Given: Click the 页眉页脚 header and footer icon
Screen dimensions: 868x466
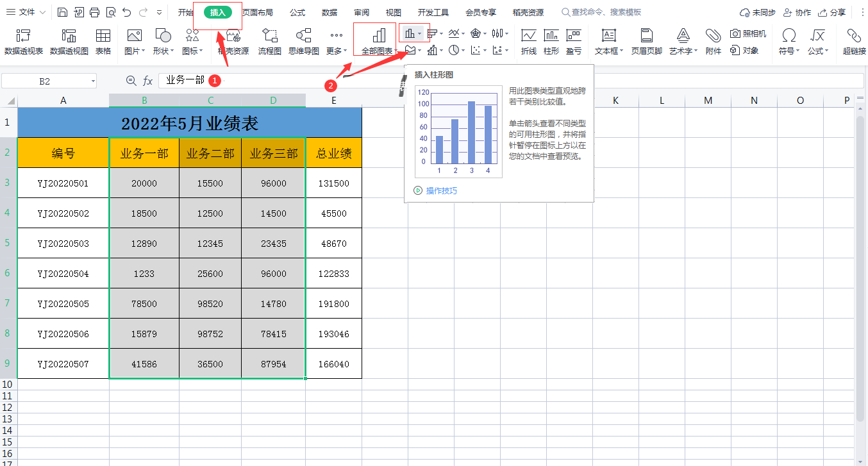Looking at the screenshot, I should coord(647,42).
